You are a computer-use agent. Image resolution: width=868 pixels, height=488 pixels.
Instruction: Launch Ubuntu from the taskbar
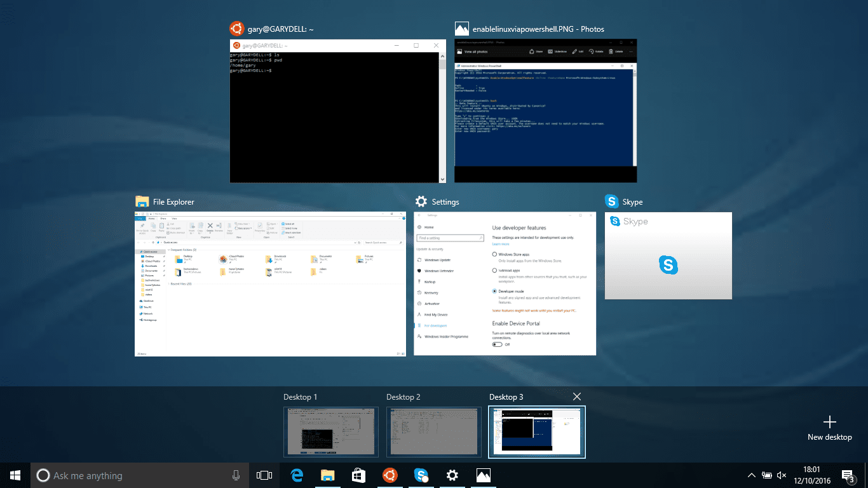pos(390,475)
